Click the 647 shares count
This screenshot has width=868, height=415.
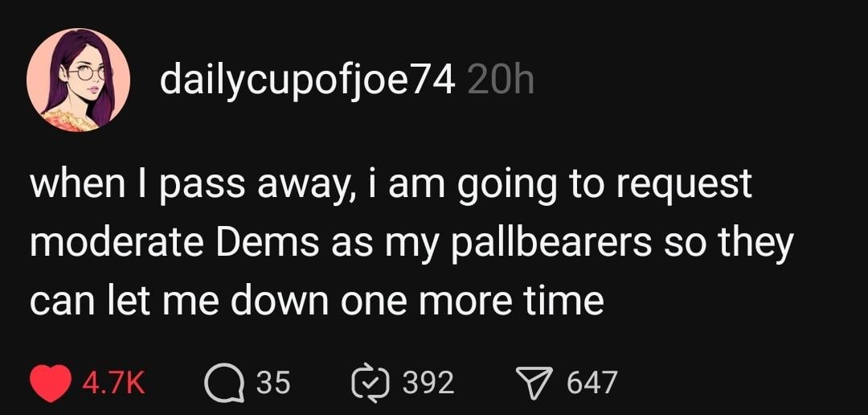click(x=592, y=383)
